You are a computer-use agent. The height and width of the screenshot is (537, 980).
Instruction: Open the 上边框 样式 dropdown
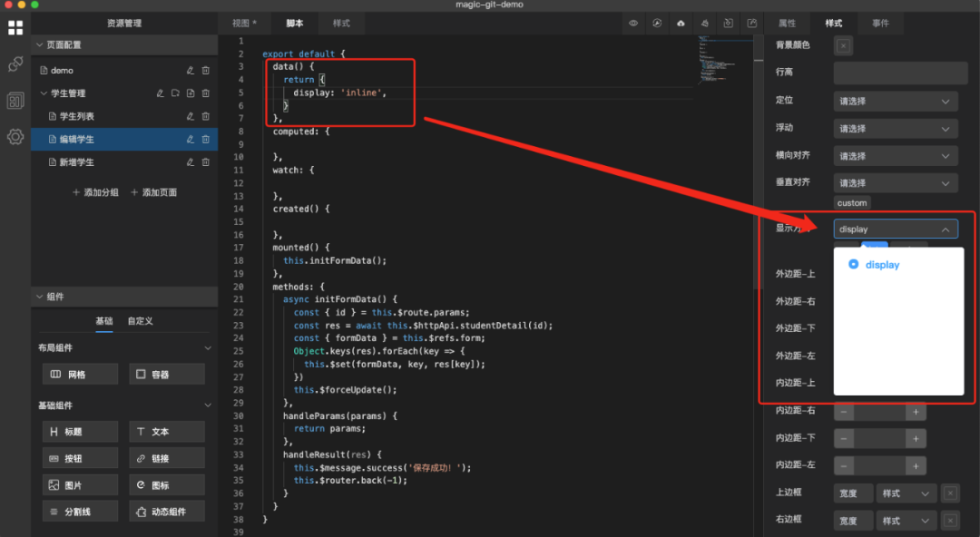click(906, 493)
